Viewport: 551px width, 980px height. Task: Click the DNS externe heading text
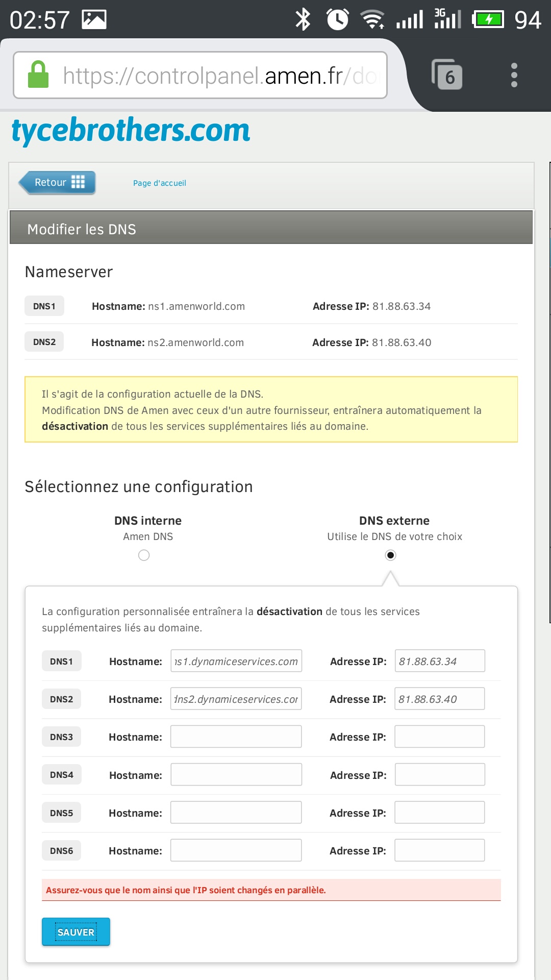click(x=394, y=521)
